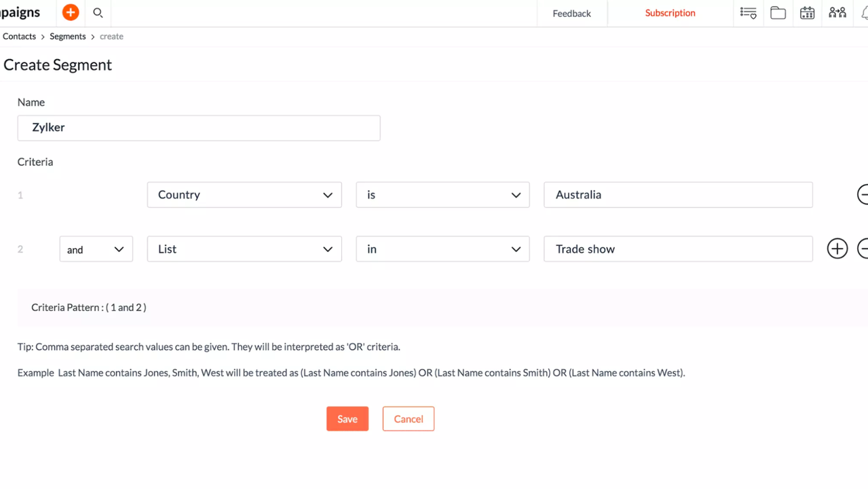The image size is (868, 489).
Task: Open the Subscription menu item
Action: click(x=670, y=13)
